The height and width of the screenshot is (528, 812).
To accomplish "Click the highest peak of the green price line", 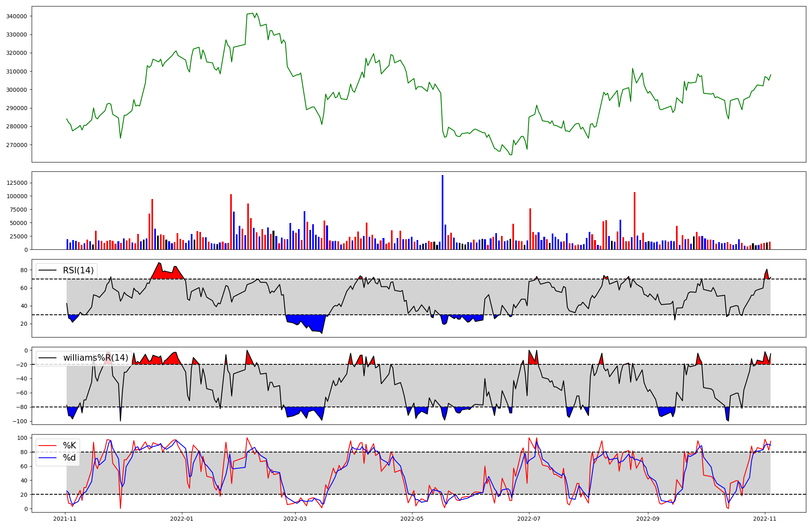I will 253,13.
